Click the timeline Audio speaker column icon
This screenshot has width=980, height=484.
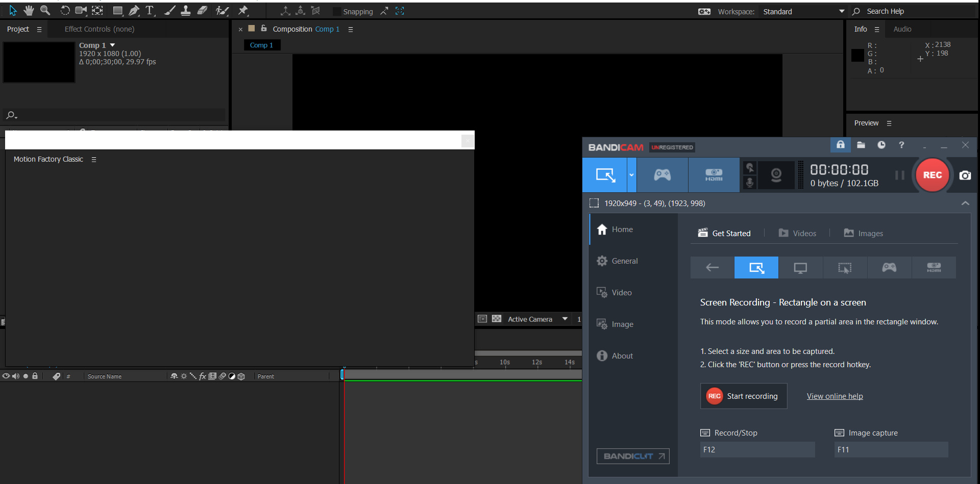coord(16,376)
